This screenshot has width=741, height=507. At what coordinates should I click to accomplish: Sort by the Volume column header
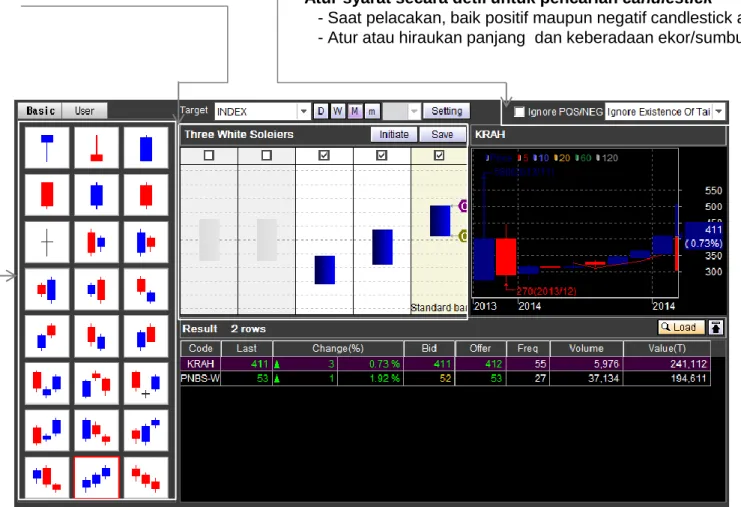(586, 349)
